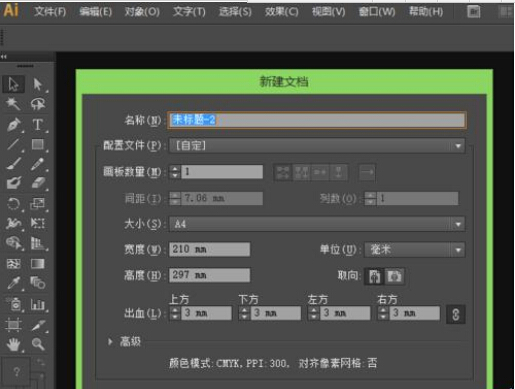The height and width of the screenshot is (389, 515).
Task: Click the 高度 height field 297 mm
Action: click(x=210, y=275)
